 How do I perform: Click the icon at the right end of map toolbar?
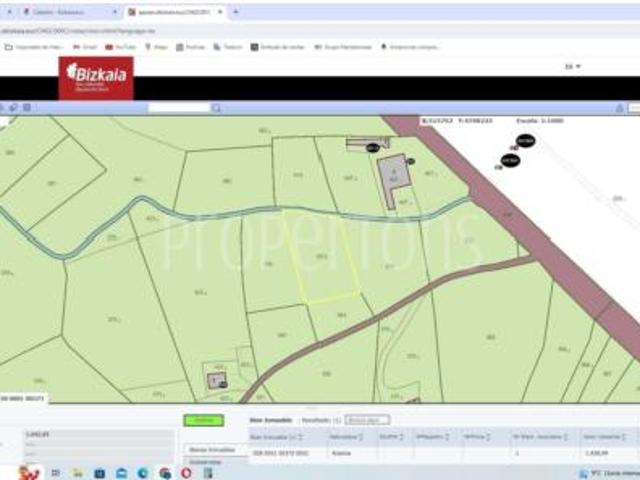619,108
